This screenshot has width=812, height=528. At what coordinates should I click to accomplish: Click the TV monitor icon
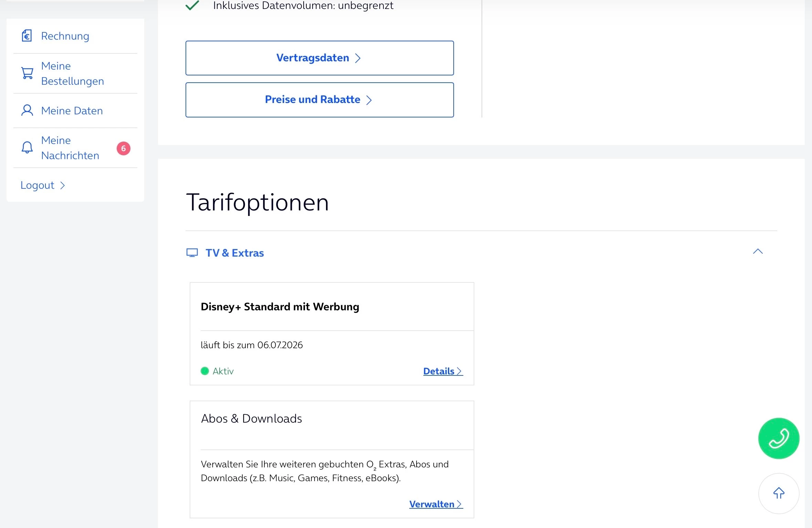point(192,253)
